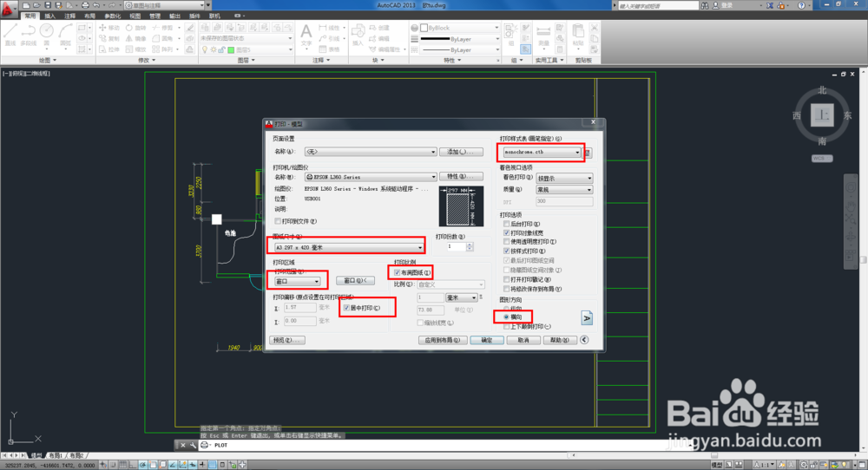Toggle the 上下颠倒打印 checkbox
This screenshot has height=470, width=868.
[x=507, y=327]
